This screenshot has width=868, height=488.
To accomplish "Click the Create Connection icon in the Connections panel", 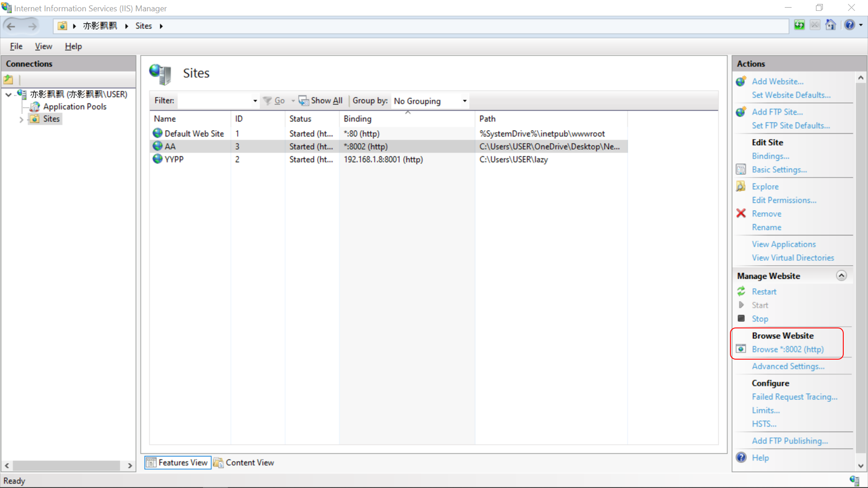I will (9, 79).
